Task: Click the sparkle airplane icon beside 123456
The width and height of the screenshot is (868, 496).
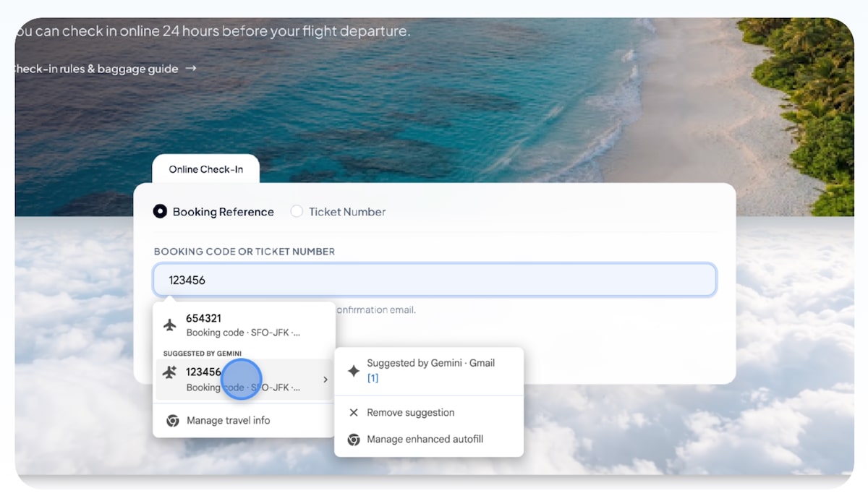Action: click(x=170, y=372)
